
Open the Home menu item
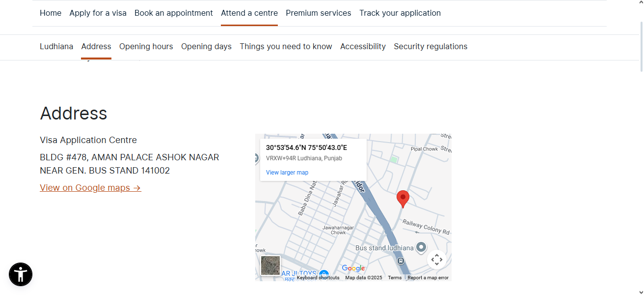click(x=51, y=13)
